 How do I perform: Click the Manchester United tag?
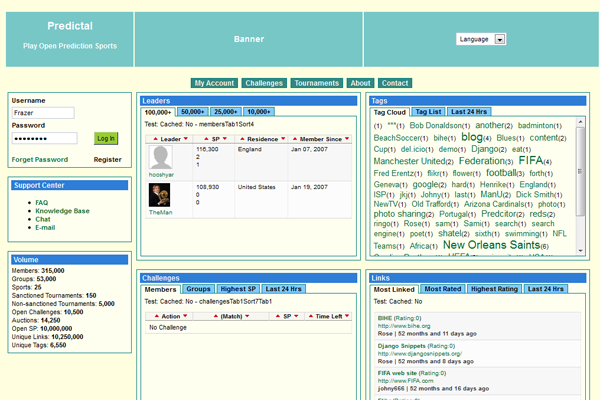[409, 161]
